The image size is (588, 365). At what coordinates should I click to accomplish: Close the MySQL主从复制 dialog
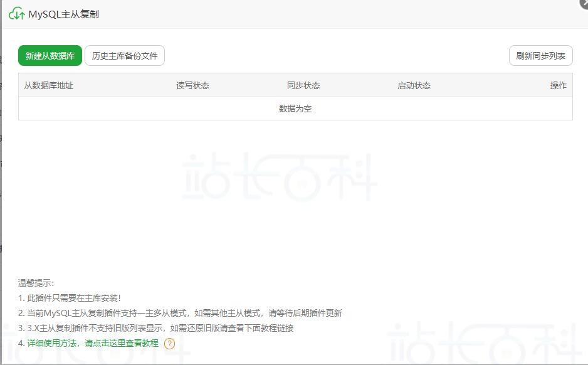(x=584, y=3)
